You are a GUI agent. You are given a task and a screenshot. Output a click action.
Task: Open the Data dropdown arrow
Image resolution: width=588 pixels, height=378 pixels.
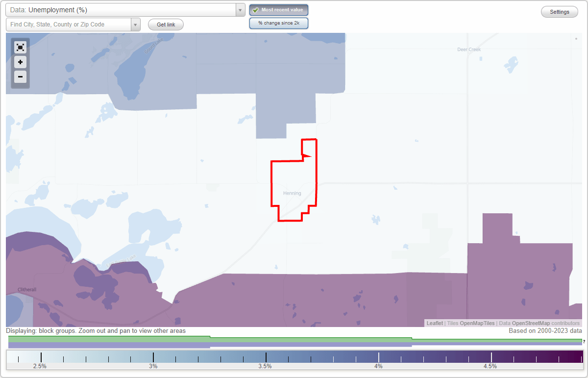click(240, 10)
